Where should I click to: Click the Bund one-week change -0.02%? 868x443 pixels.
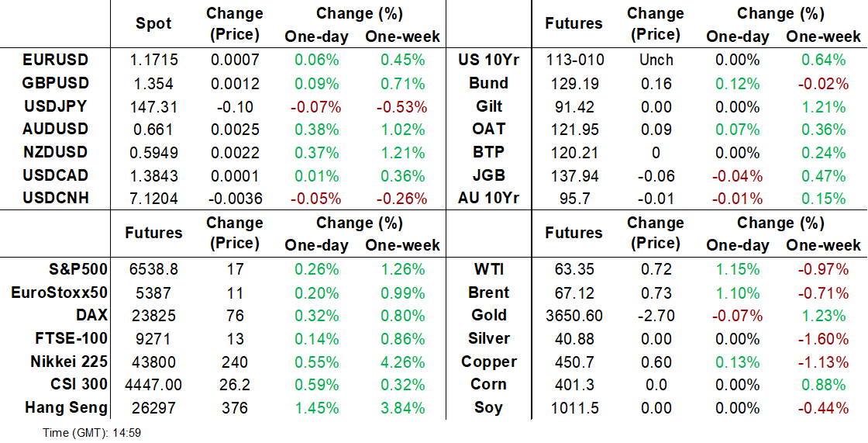pyautogui.click(x=823, y=83)
